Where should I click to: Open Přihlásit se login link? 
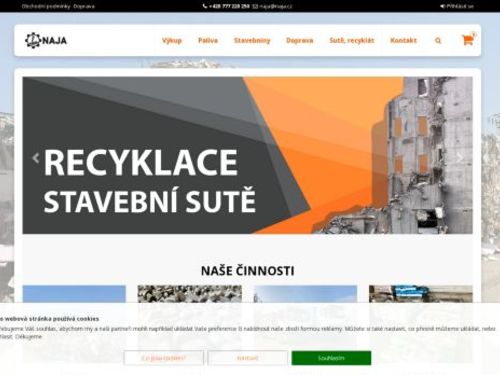point(457,6)
